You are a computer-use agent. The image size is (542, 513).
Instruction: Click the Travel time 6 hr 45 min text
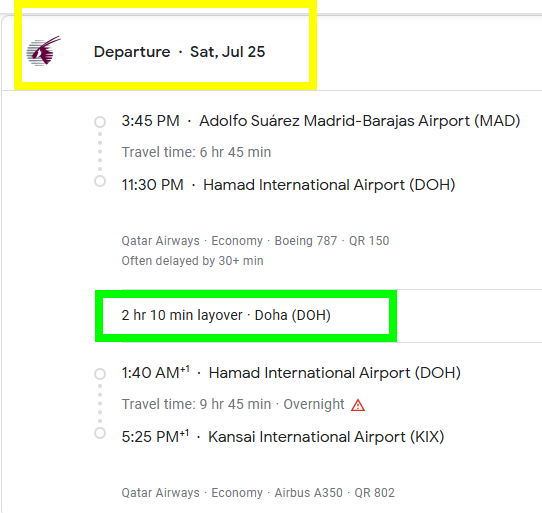[196, 152]
